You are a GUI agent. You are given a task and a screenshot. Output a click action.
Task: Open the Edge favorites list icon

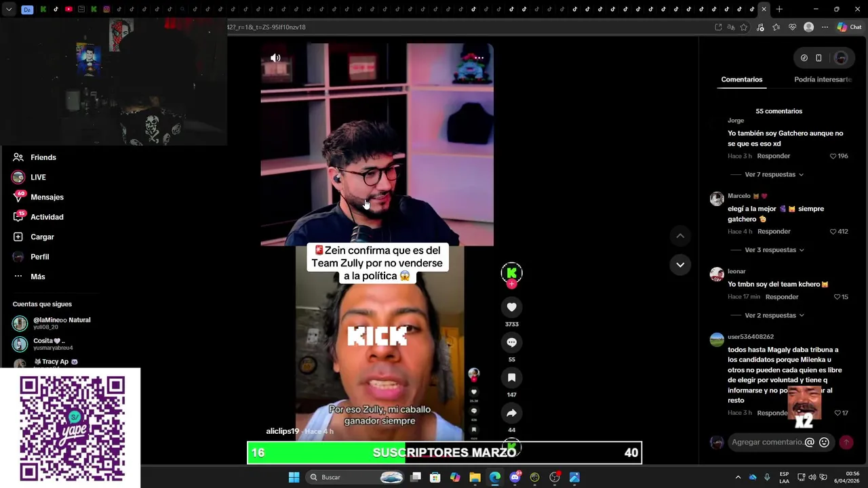[x=776, y=27]
